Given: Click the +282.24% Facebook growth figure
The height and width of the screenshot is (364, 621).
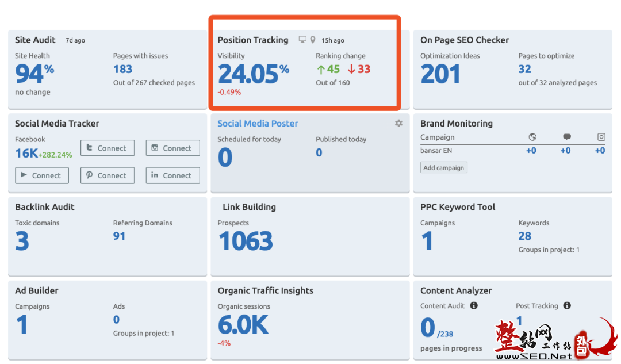Looking at the screenshot, I should point(55,155).
